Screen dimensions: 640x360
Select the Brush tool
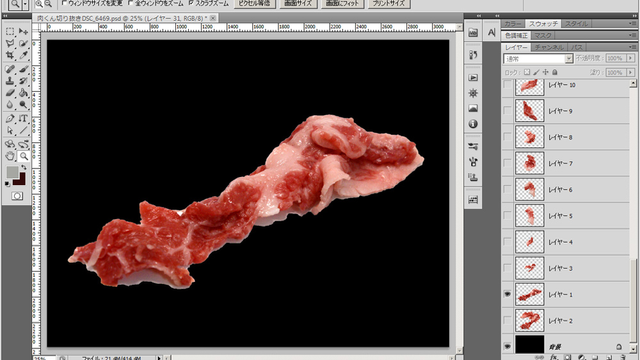pyautogui.click(x=23, y=69)
